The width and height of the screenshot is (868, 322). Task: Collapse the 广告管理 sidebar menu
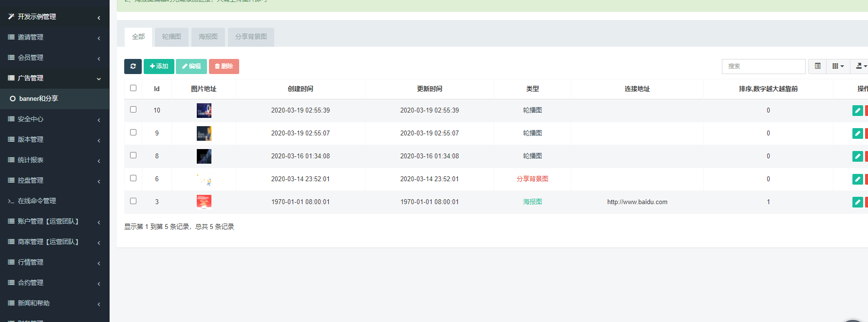pos(55,78)
